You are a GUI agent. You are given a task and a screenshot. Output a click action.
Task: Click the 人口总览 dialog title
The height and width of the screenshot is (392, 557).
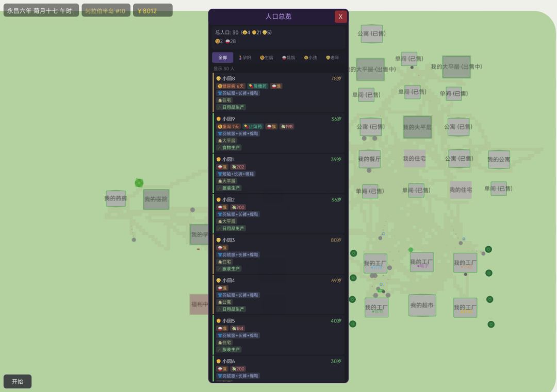(x=278, y=16)
